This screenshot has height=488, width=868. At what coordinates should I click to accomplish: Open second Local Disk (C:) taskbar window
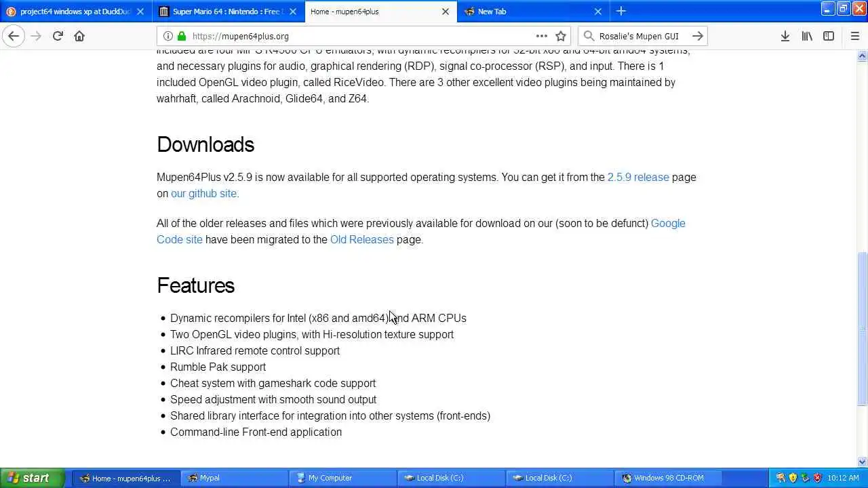point(559,478)
